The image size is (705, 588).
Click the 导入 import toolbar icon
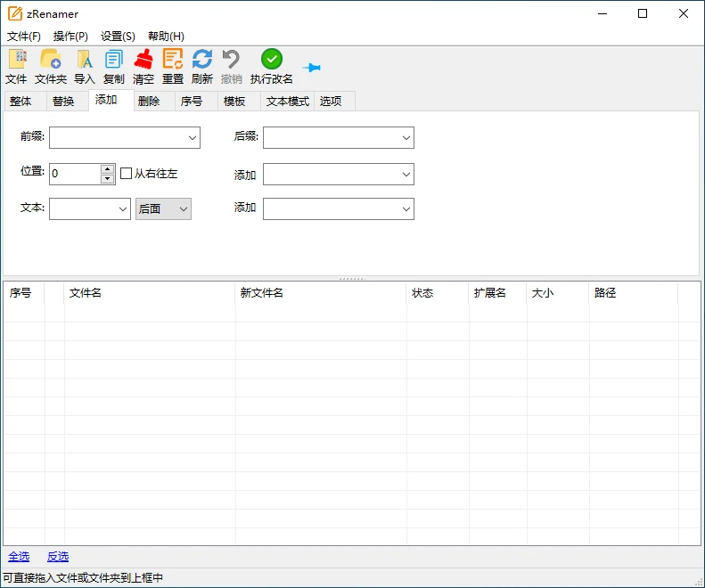(85, 60)
